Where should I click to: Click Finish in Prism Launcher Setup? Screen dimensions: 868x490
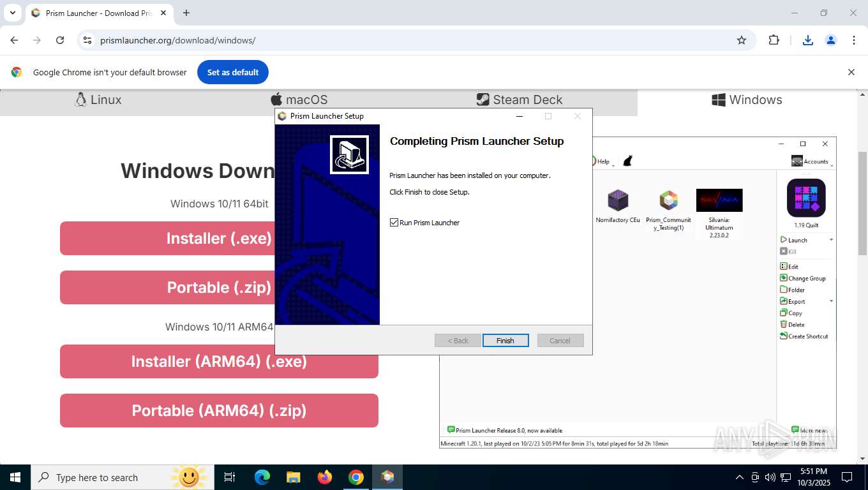505,341
